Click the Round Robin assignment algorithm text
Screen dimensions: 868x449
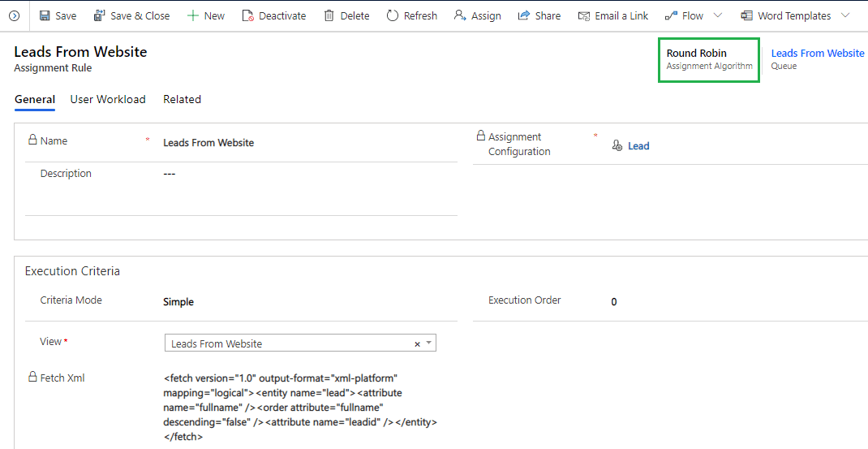[x=696, y=54]
